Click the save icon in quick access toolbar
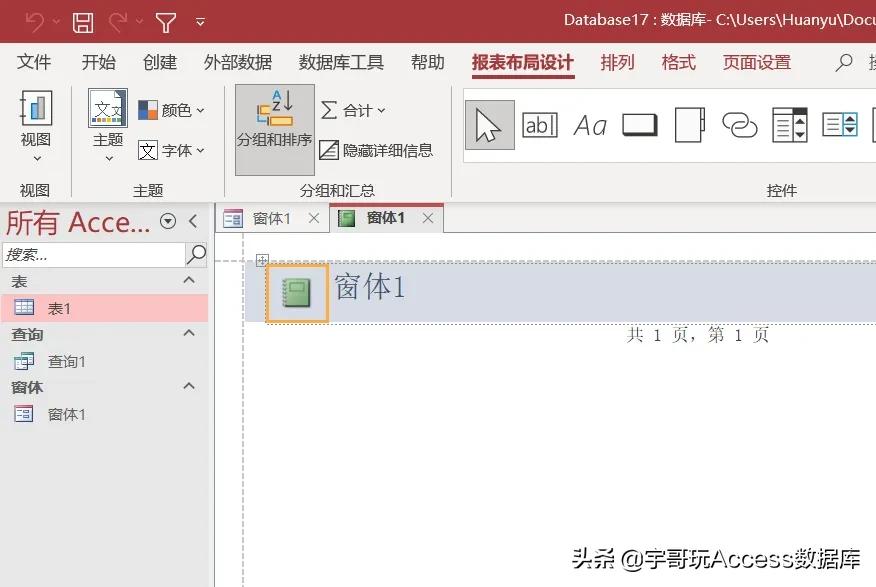The image size is (876, 587). [x=83, y=21]
